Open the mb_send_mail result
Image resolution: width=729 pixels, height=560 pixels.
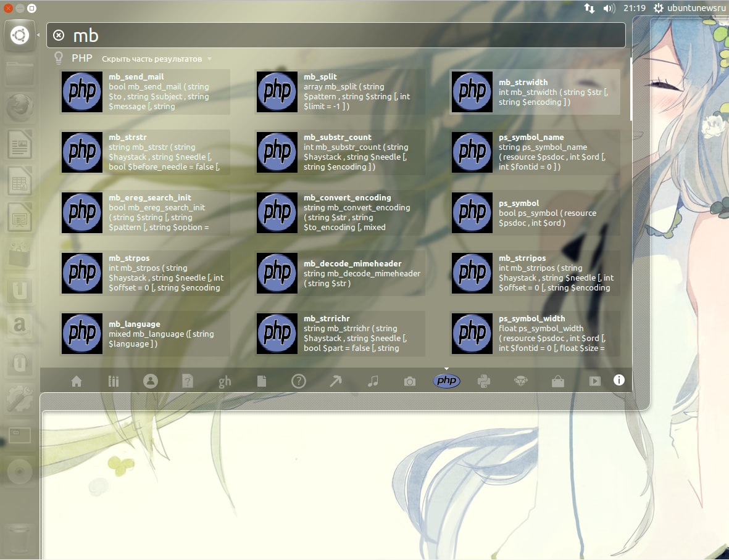click(x=145, y=92)
